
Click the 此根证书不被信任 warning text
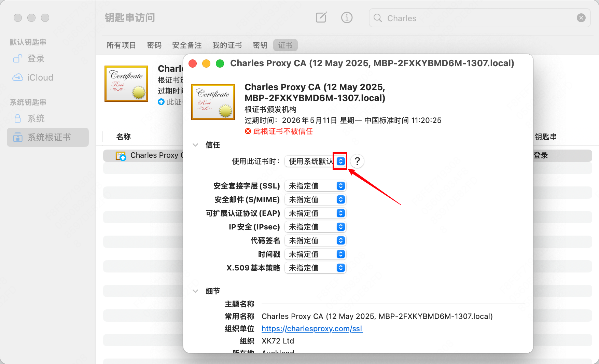tap(283, 131)
